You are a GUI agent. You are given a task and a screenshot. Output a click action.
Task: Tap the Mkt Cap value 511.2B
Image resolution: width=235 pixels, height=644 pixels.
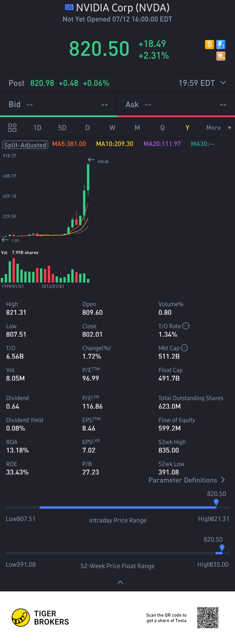[x=169, y=356]
